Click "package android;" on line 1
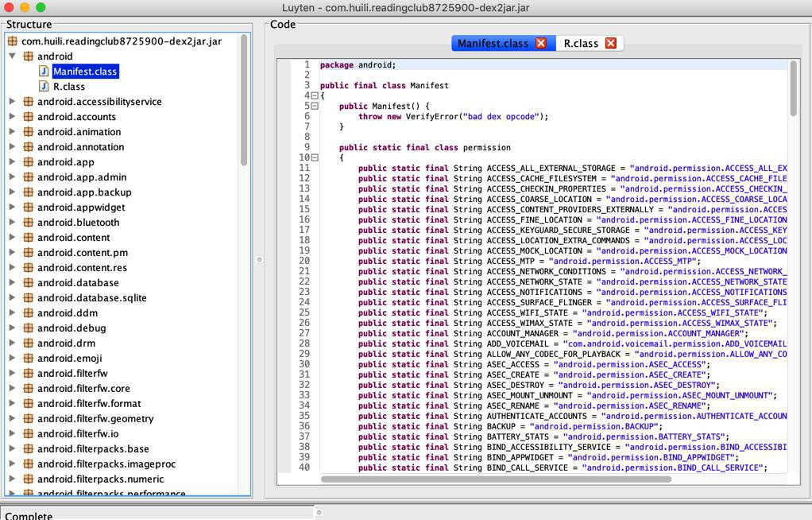 358,65
